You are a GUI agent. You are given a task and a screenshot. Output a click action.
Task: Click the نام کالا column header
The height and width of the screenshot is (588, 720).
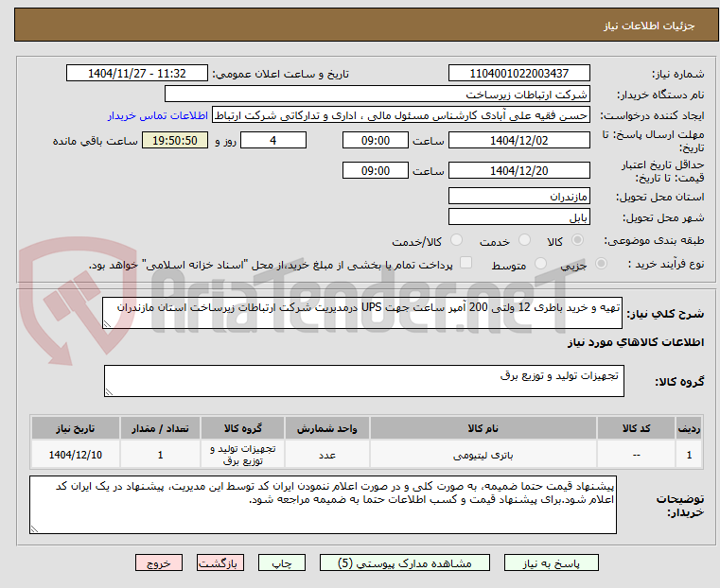tap(483, 428)
